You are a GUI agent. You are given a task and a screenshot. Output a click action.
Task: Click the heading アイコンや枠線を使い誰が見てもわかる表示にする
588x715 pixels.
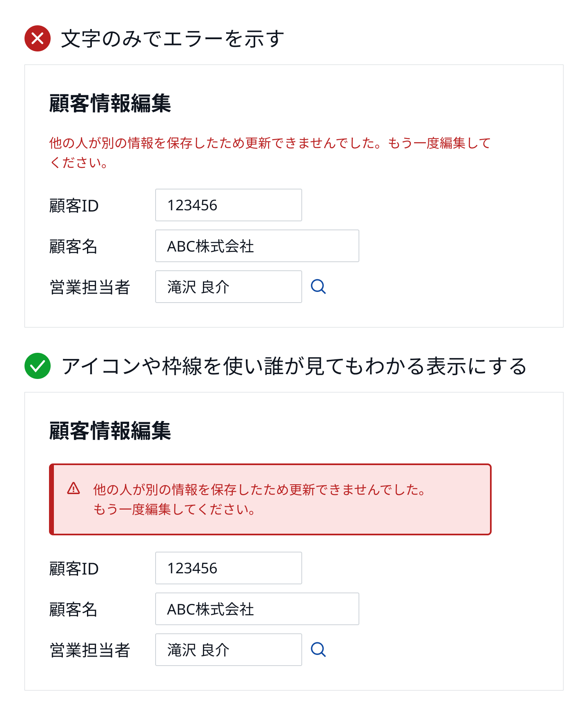pyautogui.click(x=294, y=367)
